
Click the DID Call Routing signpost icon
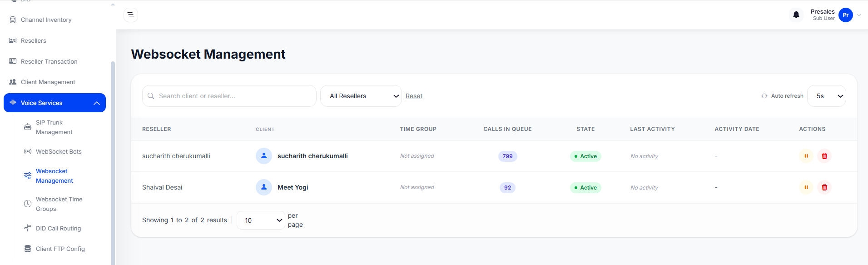click(28, 228)
